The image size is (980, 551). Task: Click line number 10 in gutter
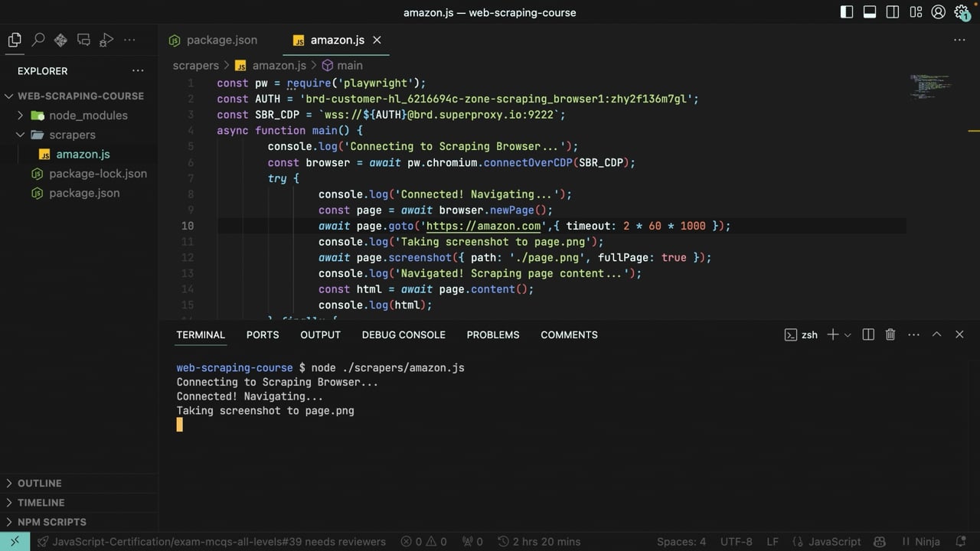[x=188, y=226]
